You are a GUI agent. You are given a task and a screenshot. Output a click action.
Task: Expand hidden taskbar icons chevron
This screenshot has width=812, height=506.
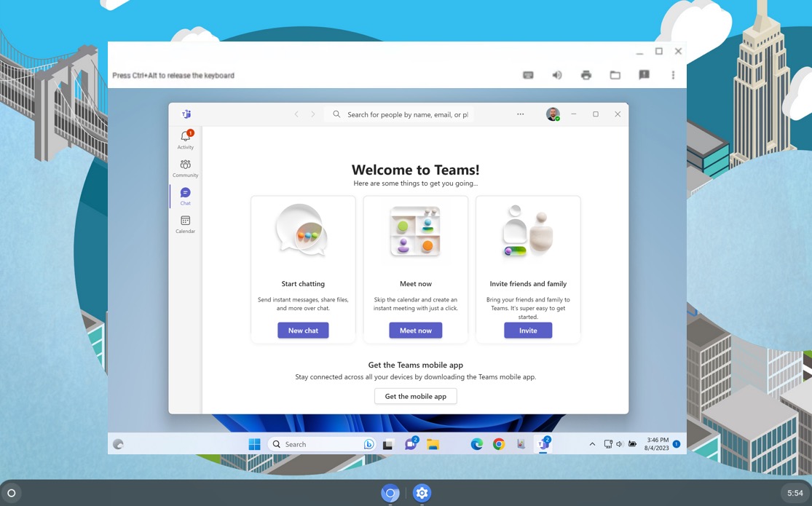click(x=591, y=443)
